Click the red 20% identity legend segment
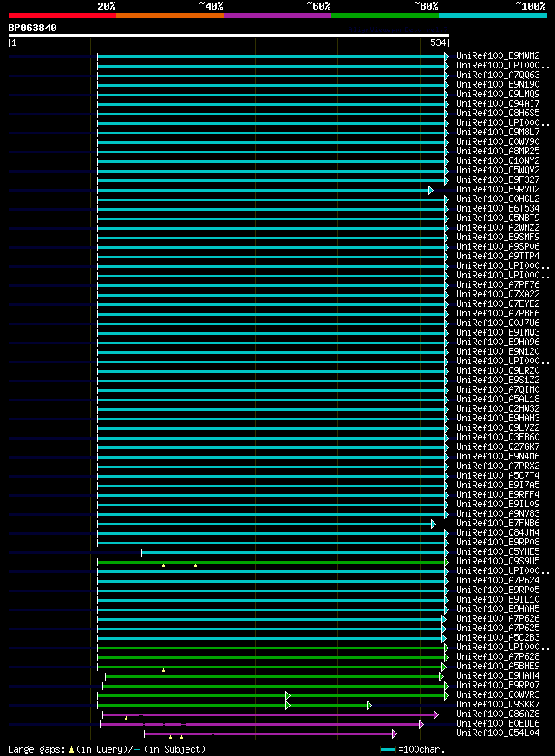The image size is (555, 756). (62, 16)
